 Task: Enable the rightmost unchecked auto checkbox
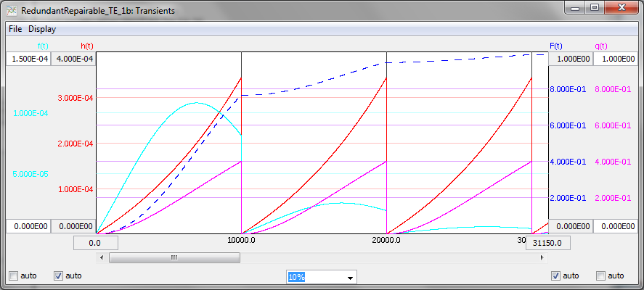[x=600, y=275]
